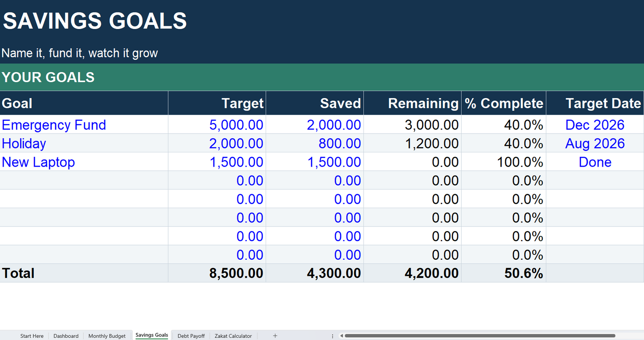The image size is (644, 340).
Task: Select the Saved column header
Action: pyautogui.click(x=315, y=103)
